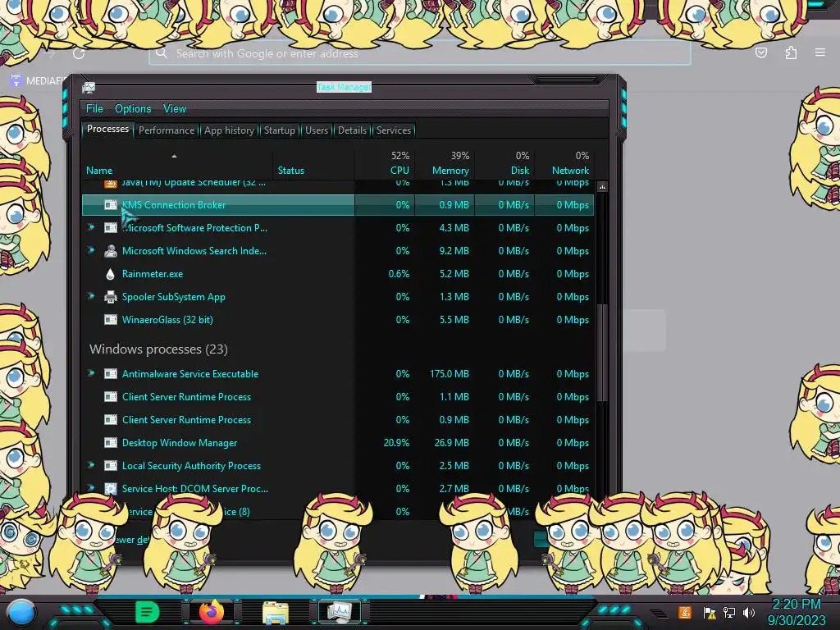Image resolution: width=840 pixels, height=630 pixels.
Task: Expand the Antimalware Service Executable row
Action: (x=91, y=373)
